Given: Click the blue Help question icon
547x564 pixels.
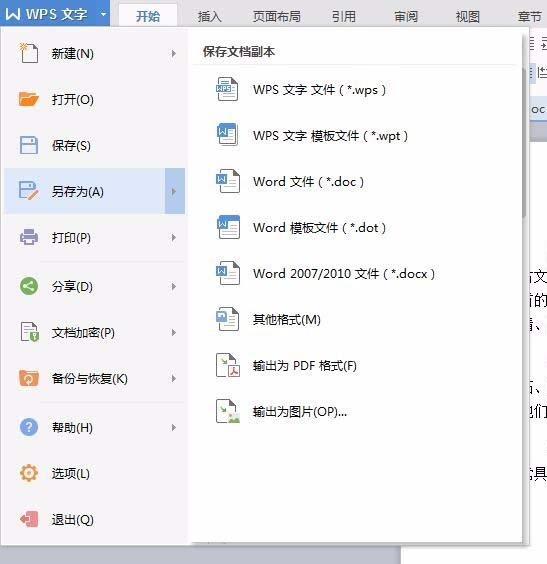Looking at the screenshot, I should (29, 427).
